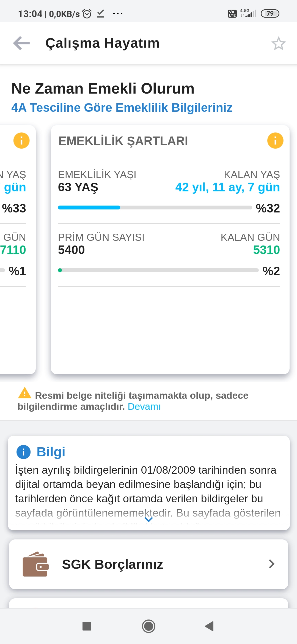Select 4A Tesciline Göre Emeklilik Bilgileriniz link
Image resolution: width=297 pixels, height=644 pixels.
pyautogui.click(x=122, y=108)
